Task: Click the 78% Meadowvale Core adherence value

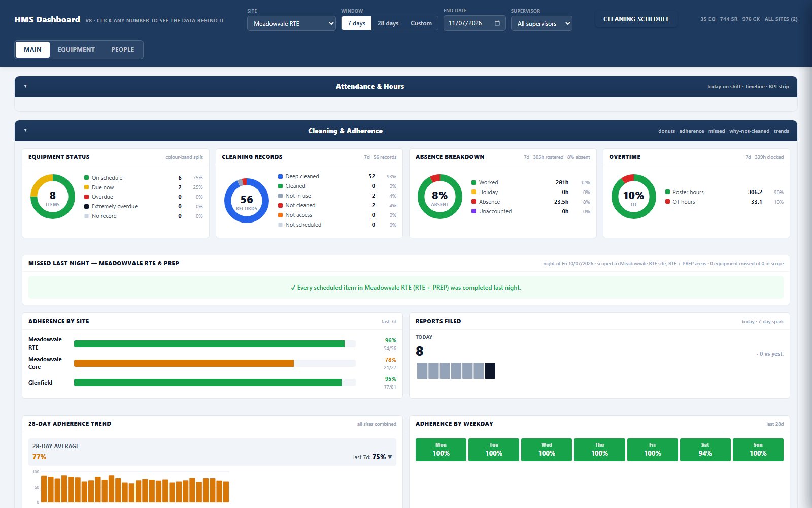Action: coord(390,360)
